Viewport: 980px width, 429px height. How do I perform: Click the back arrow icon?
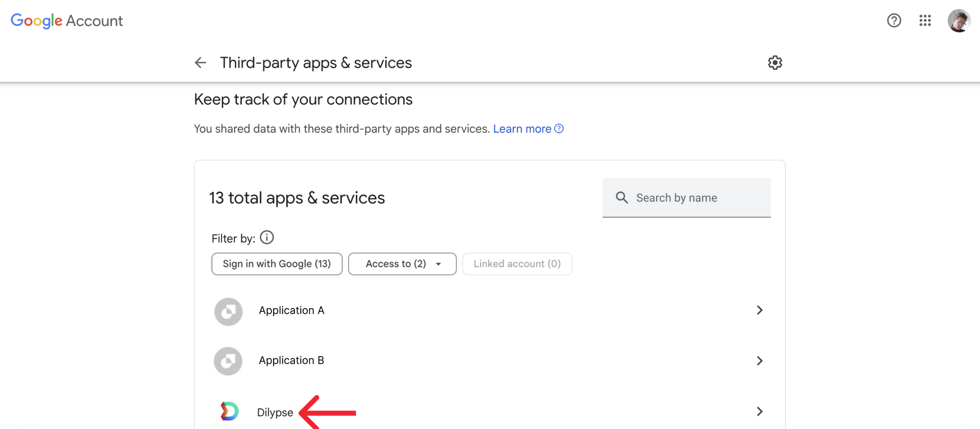click(200, 63)
